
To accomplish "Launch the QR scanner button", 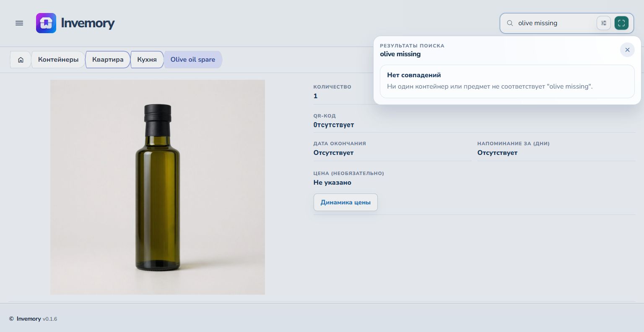I will point(621,23).
